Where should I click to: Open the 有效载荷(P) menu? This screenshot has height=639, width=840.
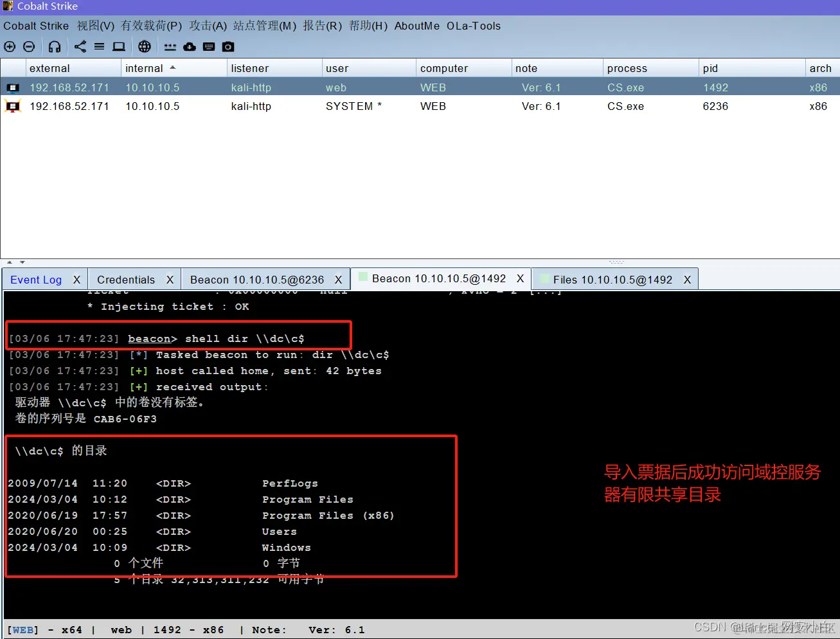152,26
